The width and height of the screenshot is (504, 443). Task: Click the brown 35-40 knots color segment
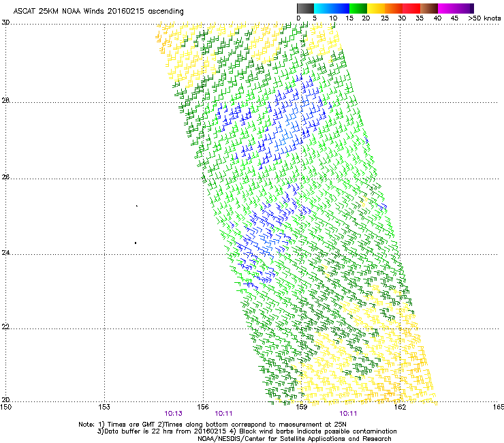click(x=429, y=8)
